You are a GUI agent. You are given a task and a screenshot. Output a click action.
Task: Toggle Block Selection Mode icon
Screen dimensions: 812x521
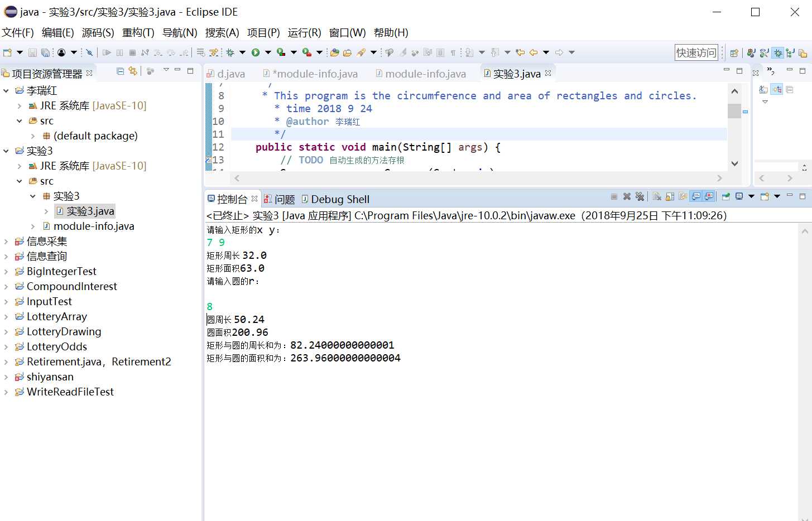click(x=440, y=52)
